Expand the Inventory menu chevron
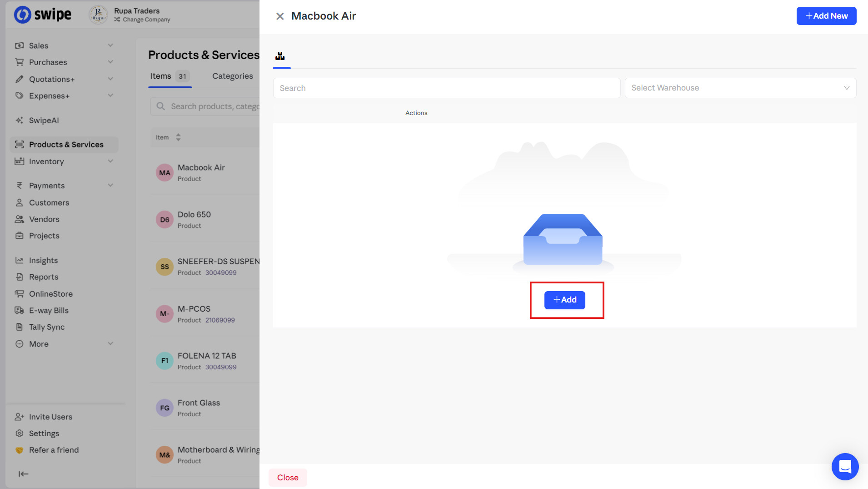This screenshot has height=489, width=868. click(x=110, y=161)
